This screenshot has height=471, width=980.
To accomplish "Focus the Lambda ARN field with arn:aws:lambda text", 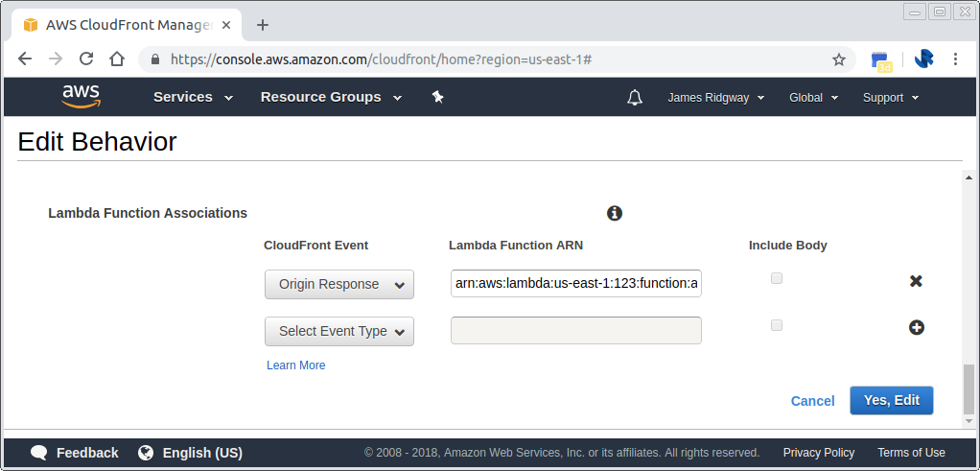I will click(575, 284).
